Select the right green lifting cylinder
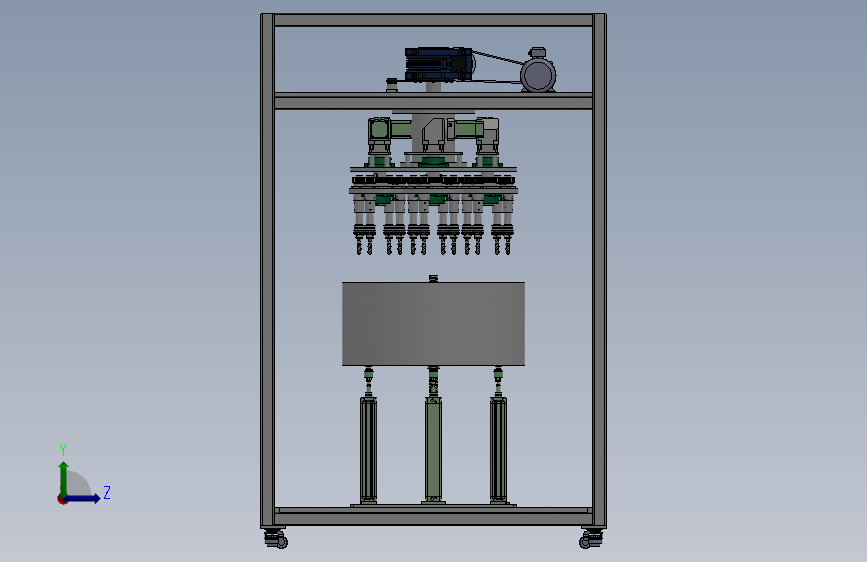 tap(498, 449)
